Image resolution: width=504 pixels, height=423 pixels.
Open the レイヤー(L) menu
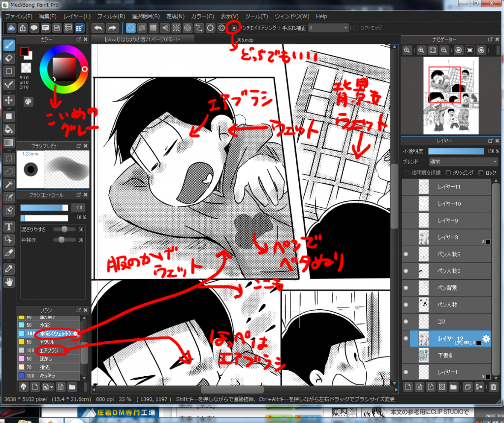click(x=76, y=16)
